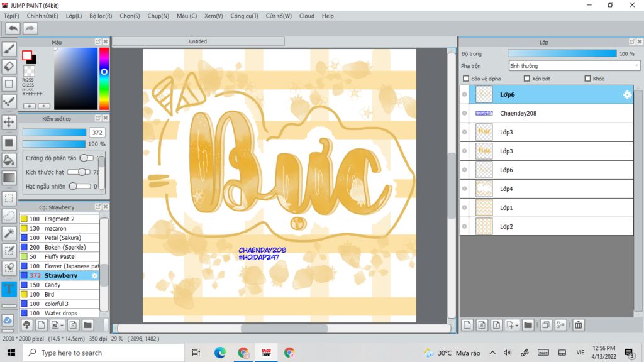Create a new 8-bit layer
Image resolution: width=644 pixels, height=362 pixels.
coord(482,325)
